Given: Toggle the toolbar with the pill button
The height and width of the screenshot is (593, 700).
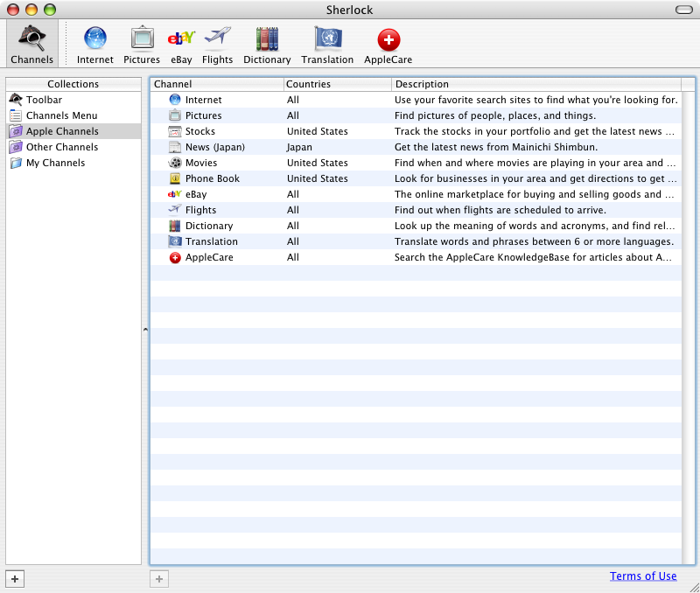Looking at the screenshot, I should [684, 10].
